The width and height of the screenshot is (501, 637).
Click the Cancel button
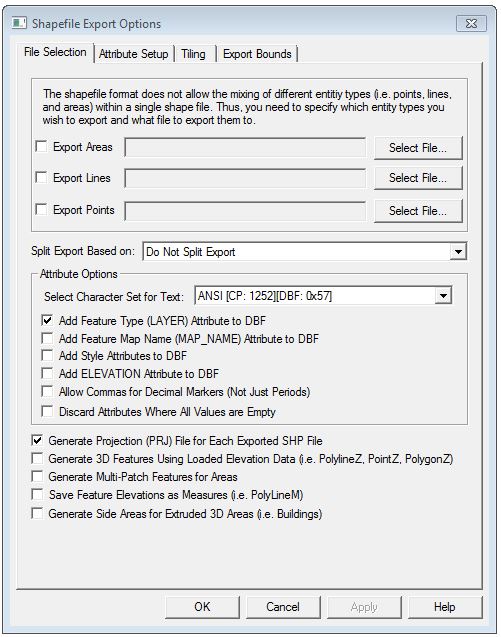283,607
